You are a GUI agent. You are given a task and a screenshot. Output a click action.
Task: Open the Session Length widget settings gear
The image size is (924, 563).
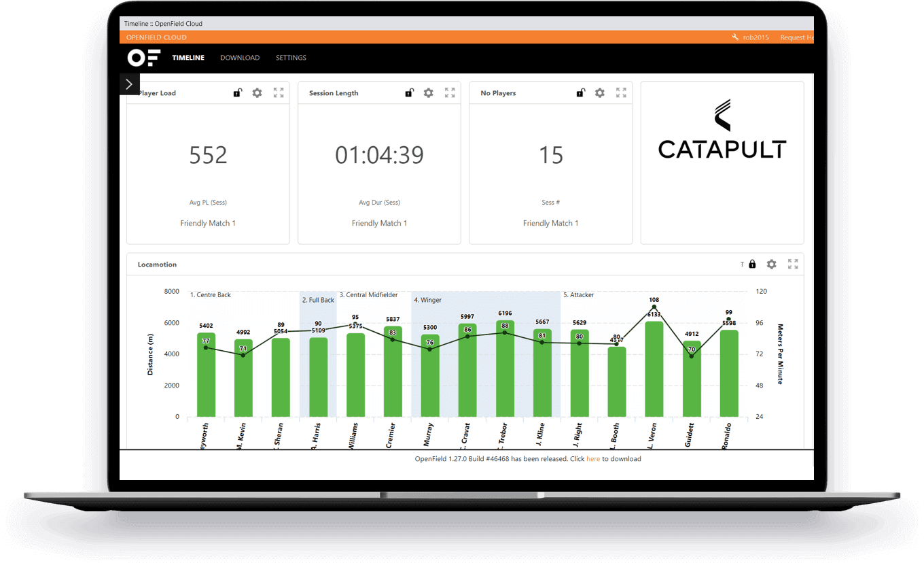pyautogui.click(x=428, y=93)
